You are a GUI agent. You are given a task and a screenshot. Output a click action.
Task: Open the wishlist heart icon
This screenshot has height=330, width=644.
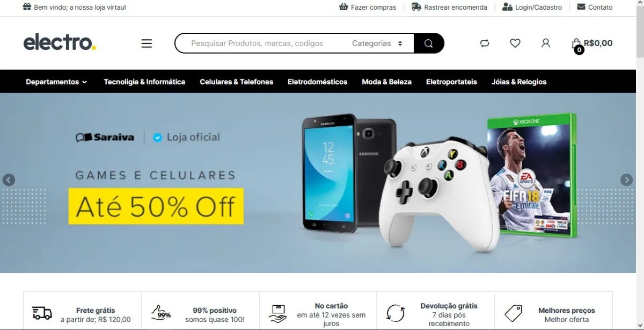click(515, 44)
